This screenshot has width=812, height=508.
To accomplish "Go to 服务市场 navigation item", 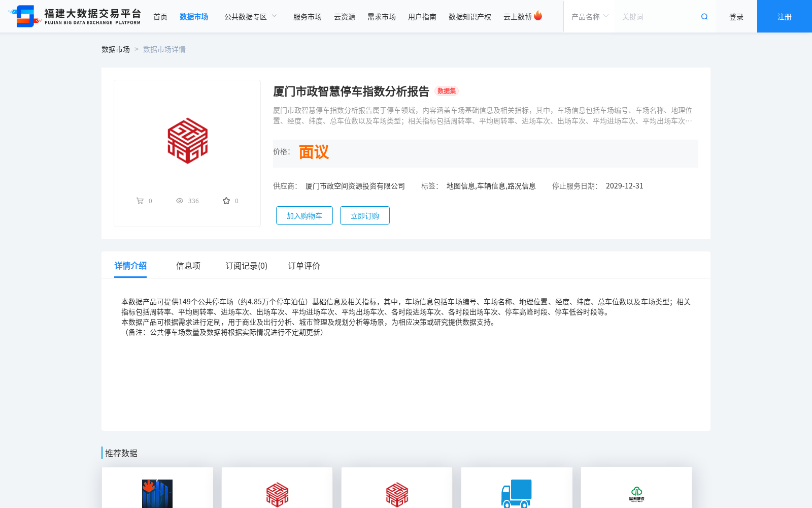I will coord(308,17).
